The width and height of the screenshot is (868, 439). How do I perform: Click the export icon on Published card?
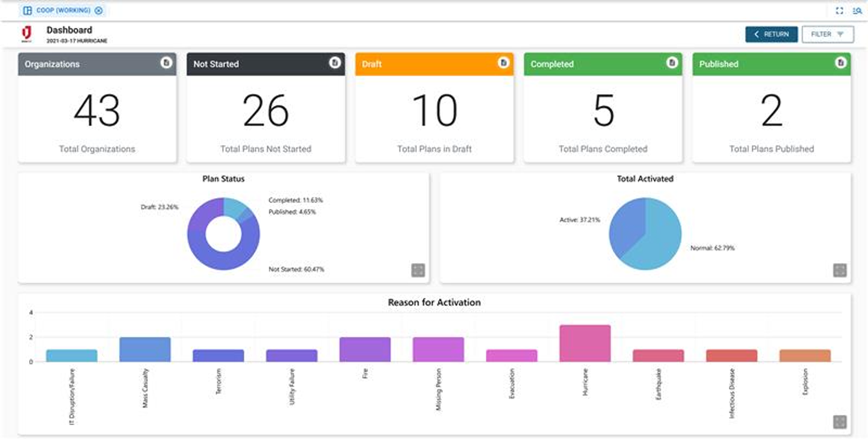(841, 63)
